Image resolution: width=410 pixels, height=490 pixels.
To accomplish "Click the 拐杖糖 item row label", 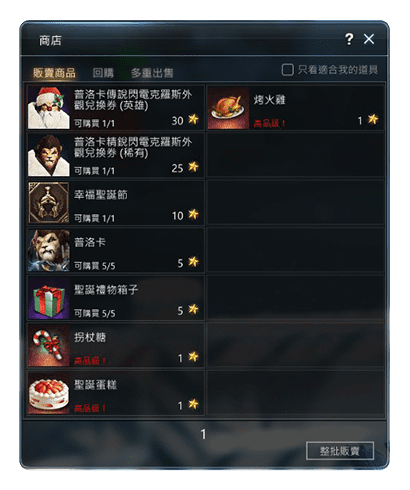I will click(90, 337).
